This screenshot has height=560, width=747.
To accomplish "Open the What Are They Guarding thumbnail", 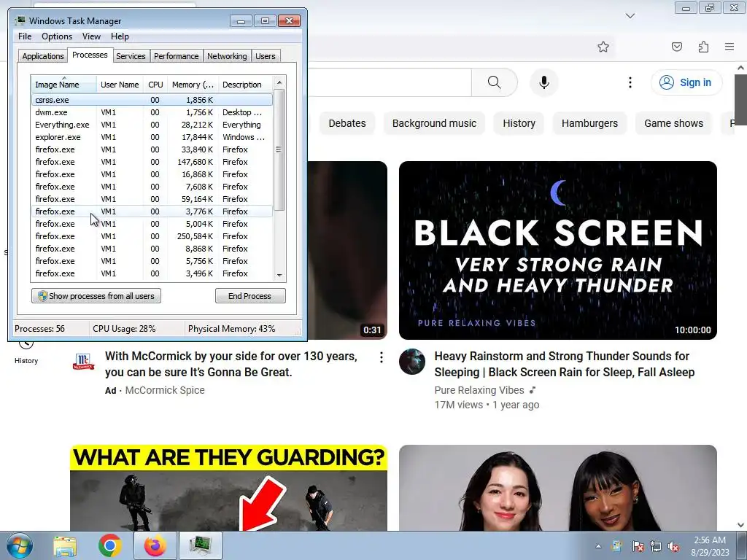I will (x=228, y=488).
